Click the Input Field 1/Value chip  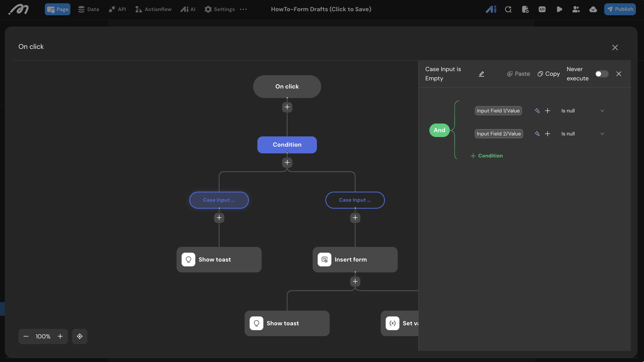coord(498,111)
